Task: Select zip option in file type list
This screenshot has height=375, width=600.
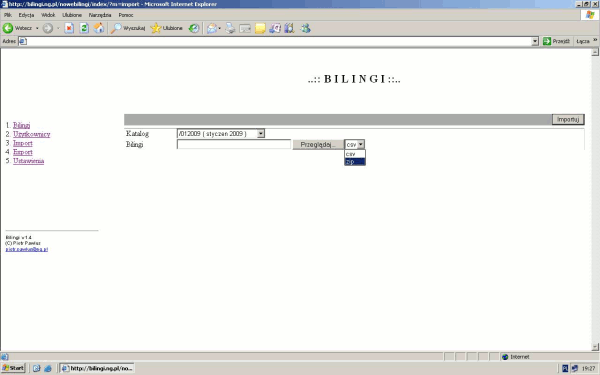Action: 355,162
